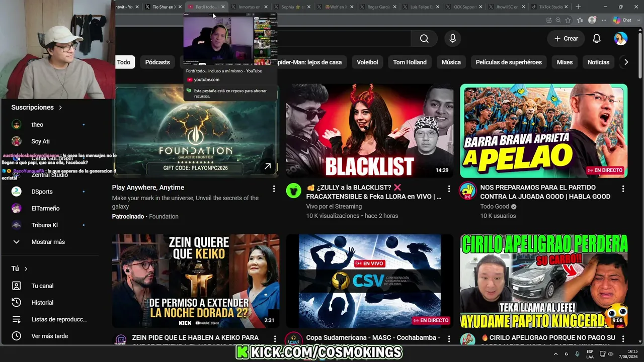Open options for Copa Sudamericana MASC video

[449, 339]
